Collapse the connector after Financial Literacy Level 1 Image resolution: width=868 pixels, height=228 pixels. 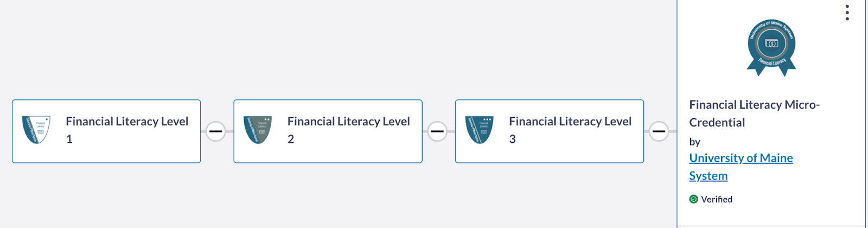pos(216,131)
